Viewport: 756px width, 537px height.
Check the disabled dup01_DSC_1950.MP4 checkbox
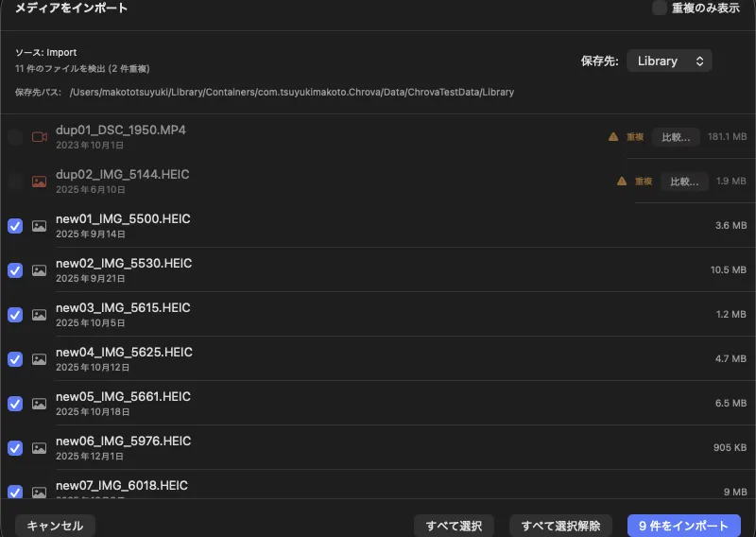click(x=15, y=137)
